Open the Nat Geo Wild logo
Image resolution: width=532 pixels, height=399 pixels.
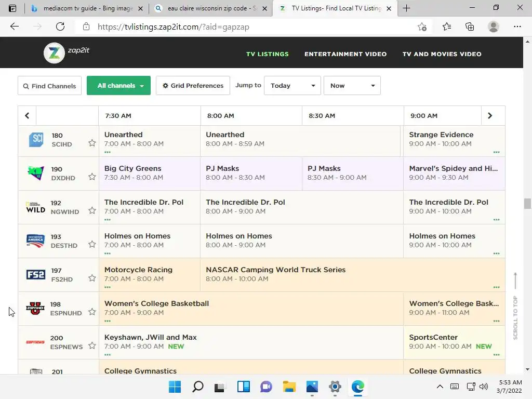pyautogui.click(x=36, y=207)
